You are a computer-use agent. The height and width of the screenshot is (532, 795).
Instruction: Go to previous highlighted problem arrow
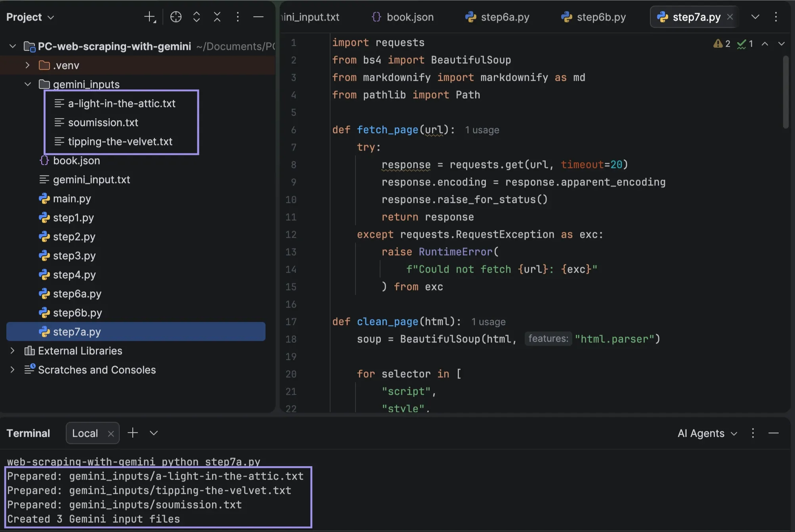(x=765, y=44)
